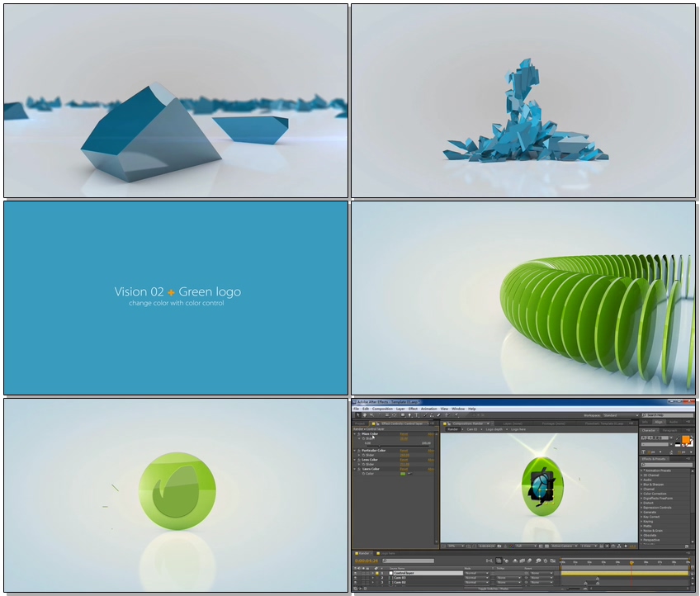700x596 pixels.
Task: Select the Selection arrow tool in toolbar
Action: tap(357, 415)
